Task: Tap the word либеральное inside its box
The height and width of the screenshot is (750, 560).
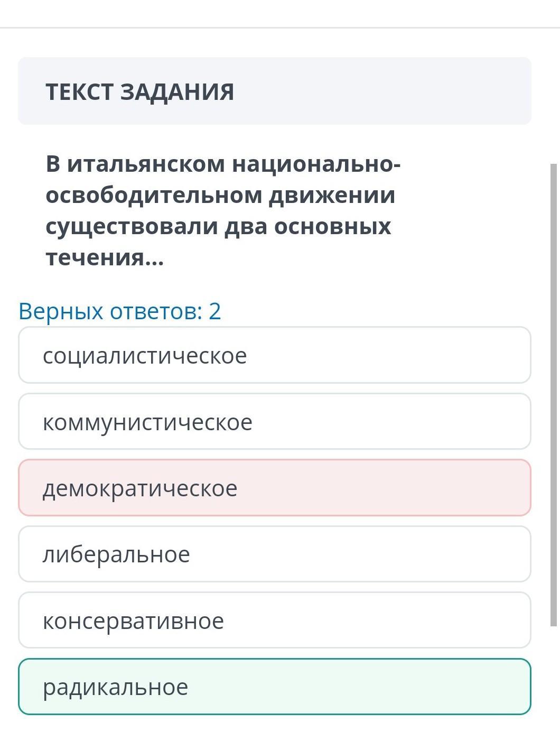Action: click(116, 554)
